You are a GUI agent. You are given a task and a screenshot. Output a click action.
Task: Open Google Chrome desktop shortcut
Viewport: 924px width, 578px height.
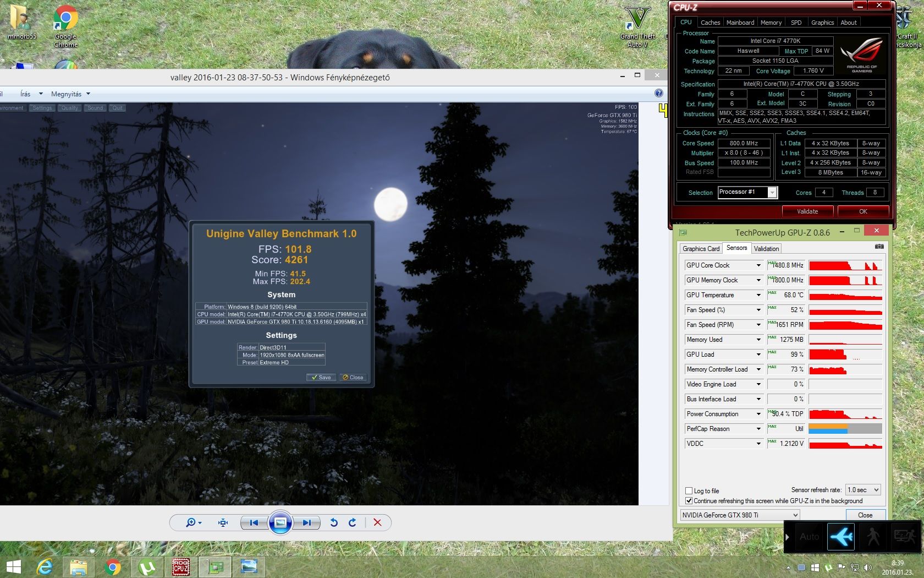coord(65,26)
